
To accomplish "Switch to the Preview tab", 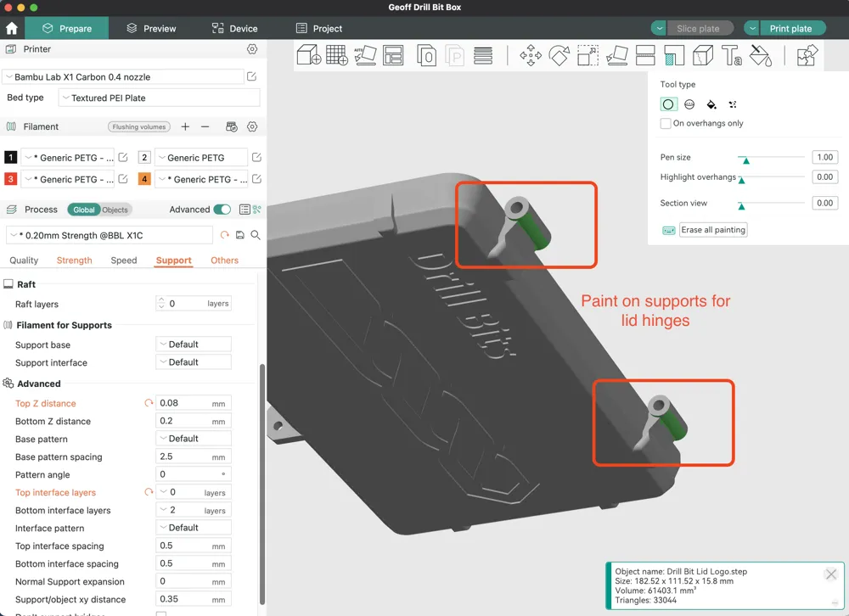I will 151,28.
